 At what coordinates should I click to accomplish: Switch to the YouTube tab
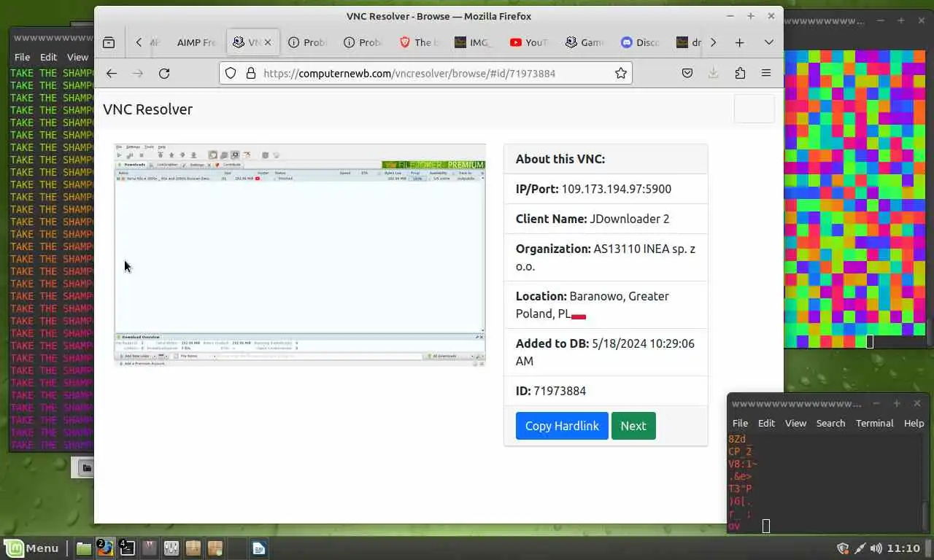(530, 42)
